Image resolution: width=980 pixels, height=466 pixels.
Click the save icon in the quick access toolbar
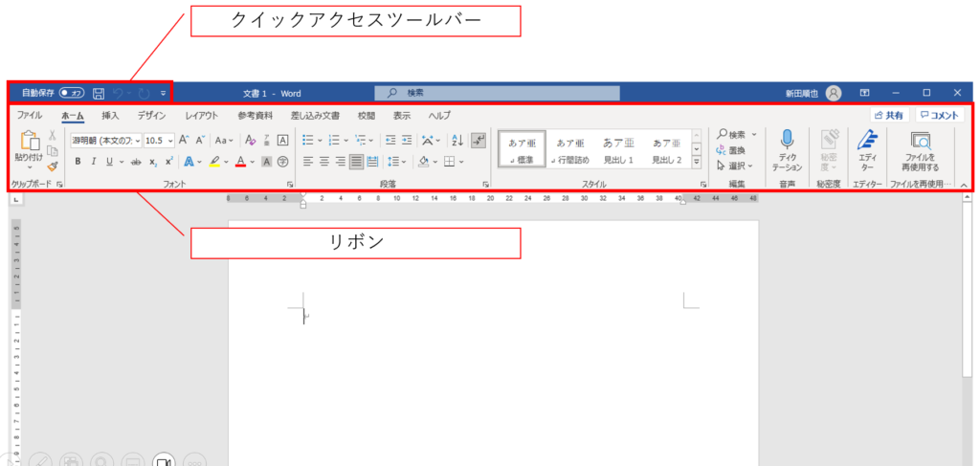pyautogui.click(x=99, y=93)
